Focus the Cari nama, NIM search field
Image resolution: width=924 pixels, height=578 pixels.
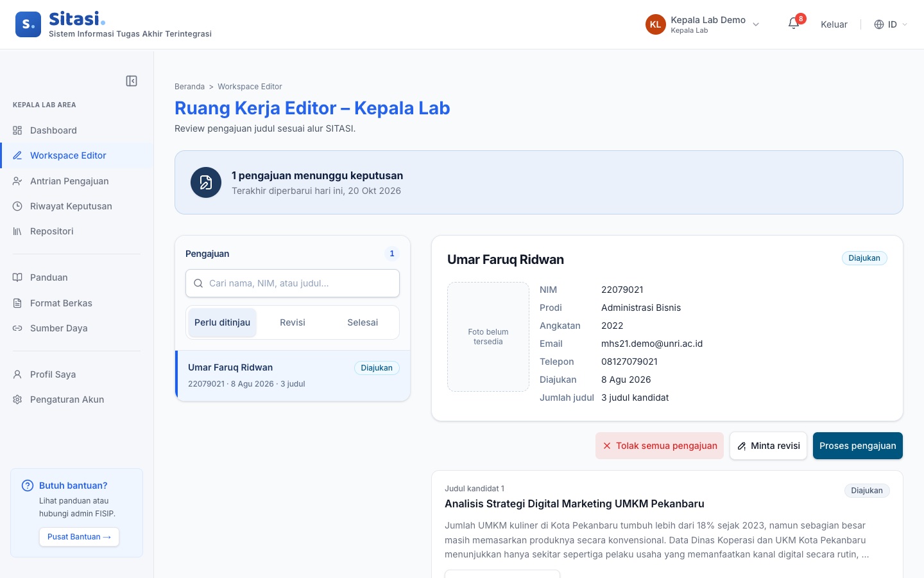tap(293, 283)
